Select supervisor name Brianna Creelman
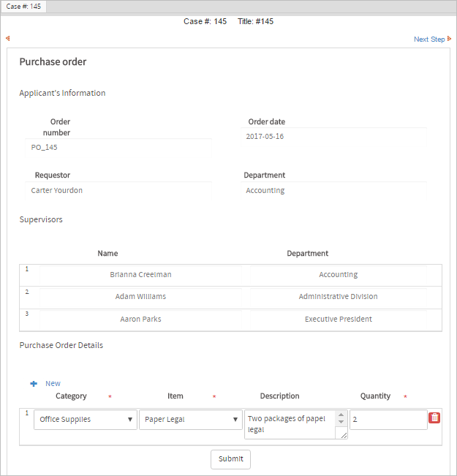 tap(140, 275)
